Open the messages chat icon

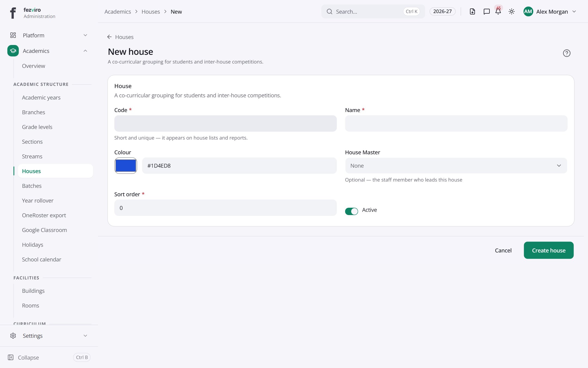coord(486,11)
